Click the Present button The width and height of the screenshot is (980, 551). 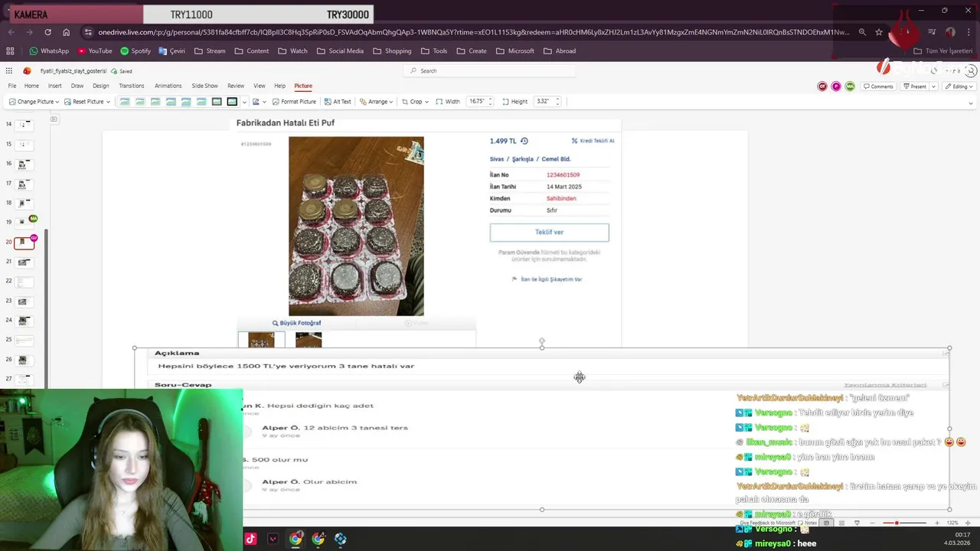[914, 86]
